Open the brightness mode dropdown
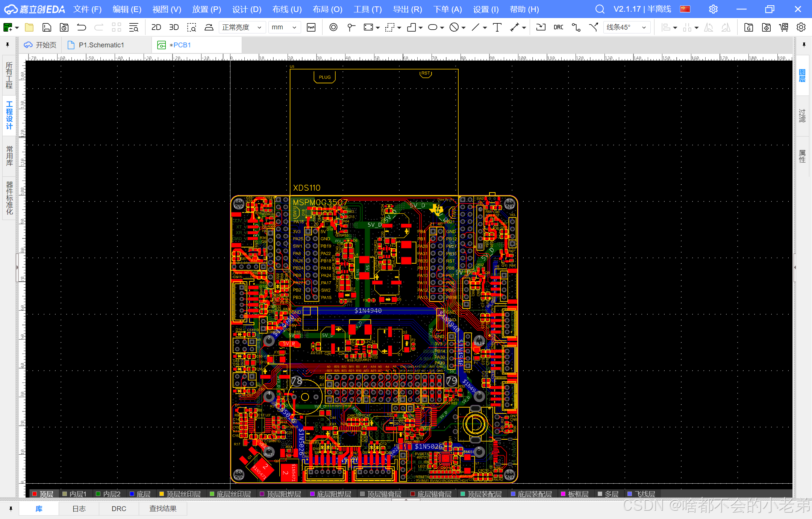This screenshot has width=812, height=519. 242,27
